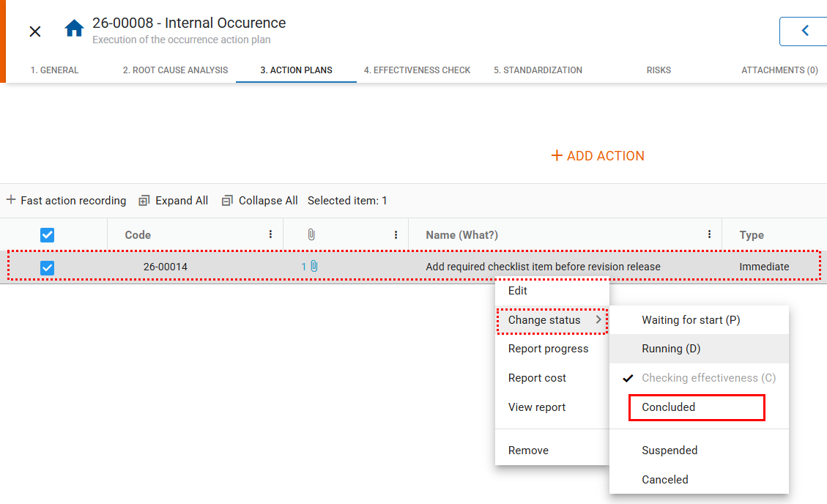Screen dimensions: 827x504
Task: Open Name (What?) column options menu
Action: click(x=709, y=235)
